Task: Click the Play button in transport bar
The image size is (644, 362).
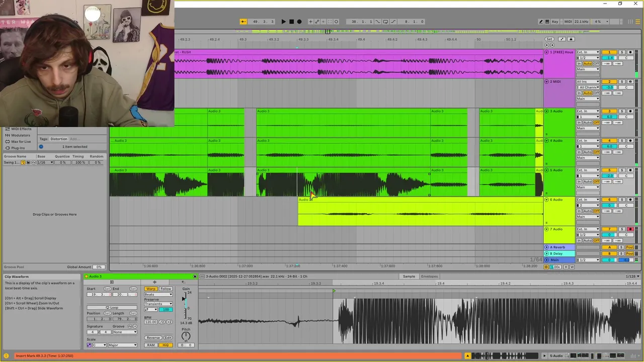Action: pyautogui.click(x=283, y=22)
